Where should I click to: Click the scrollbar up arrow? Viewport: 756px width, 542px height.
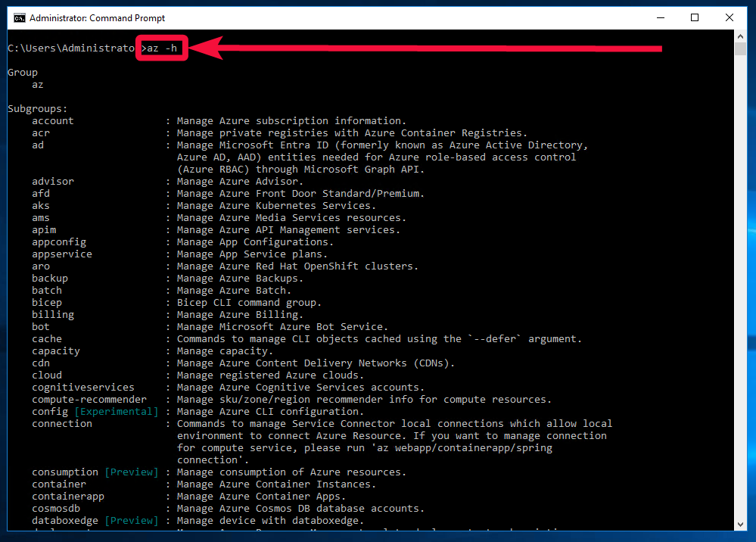pos(741,36)
